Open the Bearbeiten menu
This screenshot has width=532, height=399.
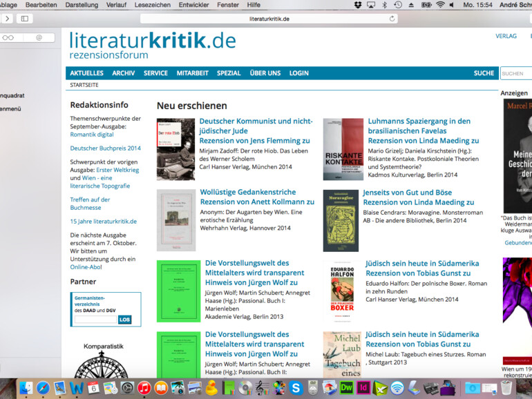tap(41, 5)
